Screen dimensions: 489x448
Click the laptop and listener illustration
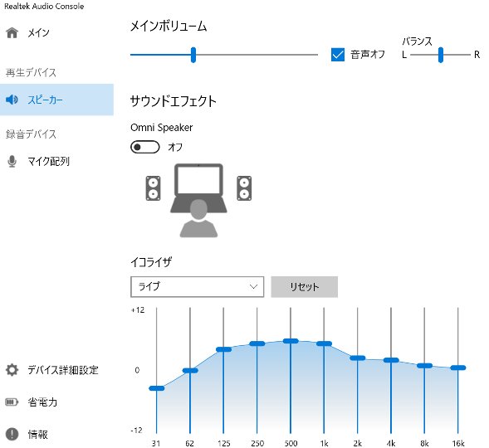198,200
